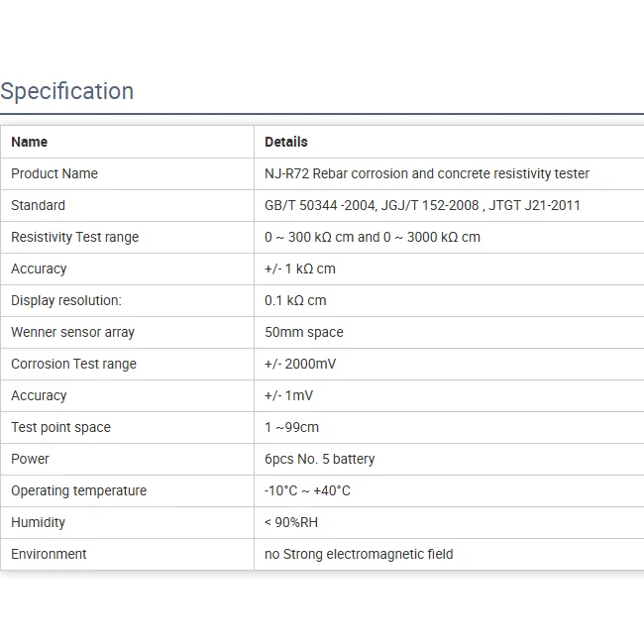Select the < 90%RH value
The width and height of the screenshot is (644, 644).
click(291, 522)
